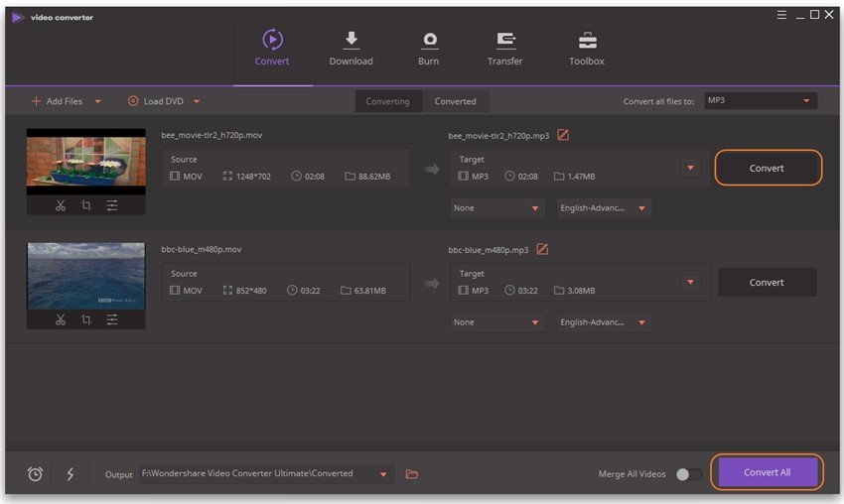Open the scheduler alarm clock icon

click(x=35, y=474)
